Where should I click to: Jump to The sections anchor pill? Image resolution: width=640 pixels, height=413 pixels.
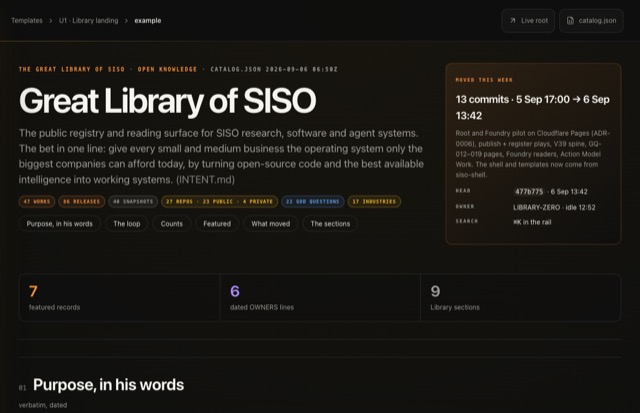click(x=330, y=224)
